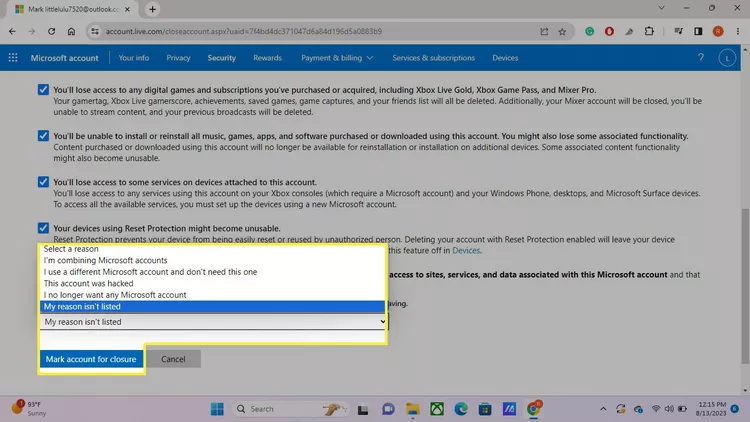
Task: Open the Chat app on taskbar
Action: pos(388,409)
